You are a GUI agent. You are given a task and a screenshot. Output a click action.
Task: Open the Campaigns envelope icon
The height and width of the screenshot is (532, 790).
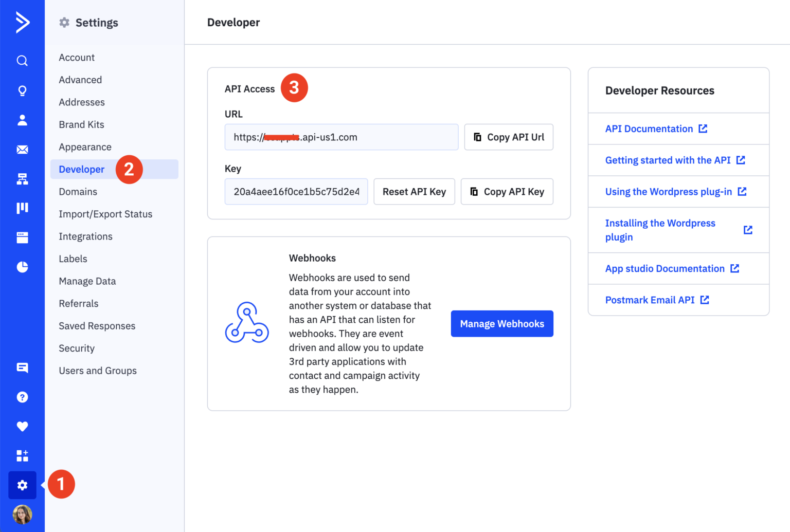tap(22, 150)
